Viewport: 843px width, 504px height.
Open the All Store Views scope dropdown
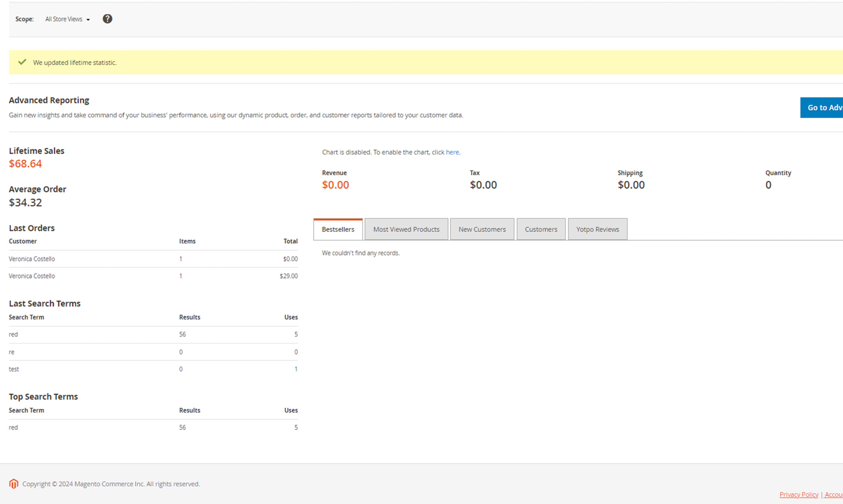pos(68,19)
